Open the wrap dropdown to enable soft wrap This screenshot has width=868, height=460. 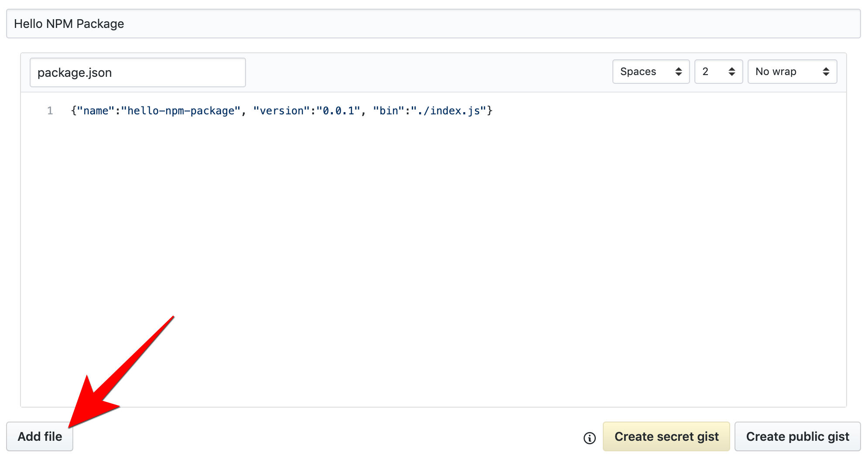tap(792, 72)
